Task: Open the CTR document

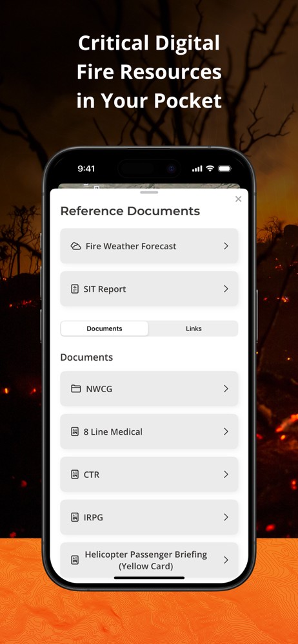Action: [149, 474]
